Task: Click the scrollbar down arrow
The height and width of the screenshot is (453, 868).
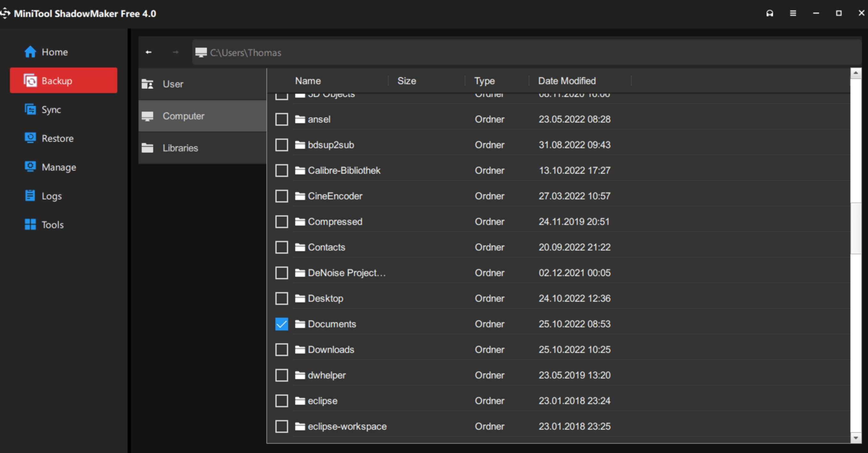Action: pyautogui.click(x=856, y=438)
